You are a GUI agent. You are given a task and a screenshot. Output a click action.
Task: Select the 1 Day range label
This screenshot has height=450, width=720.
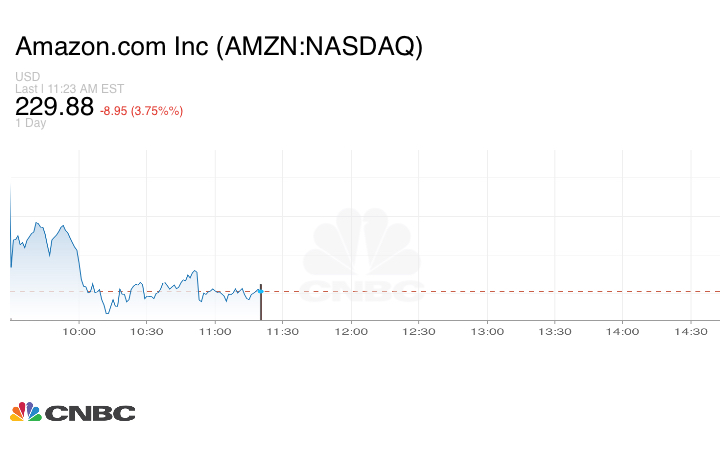coord(32,124)
